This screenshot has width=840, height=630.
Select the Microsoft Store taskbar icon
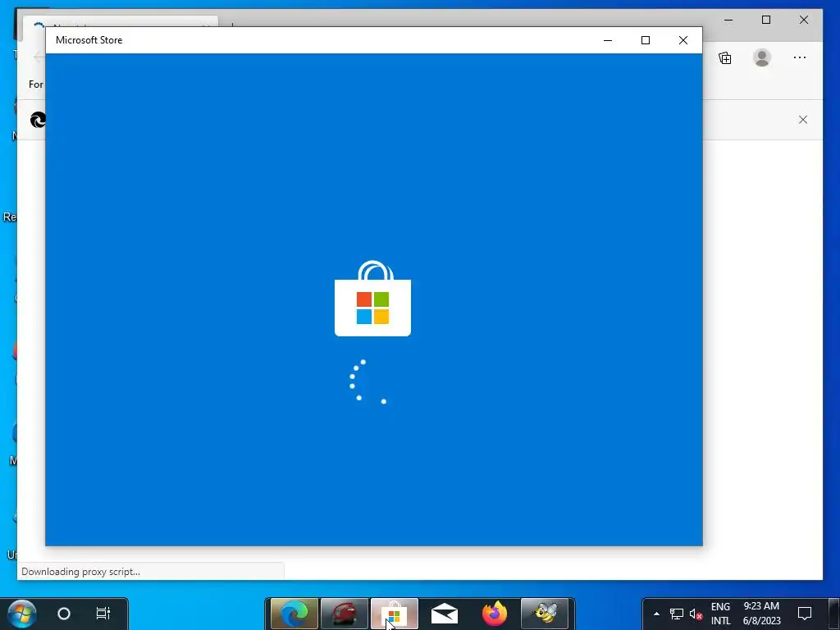click(x=395, y=614)
